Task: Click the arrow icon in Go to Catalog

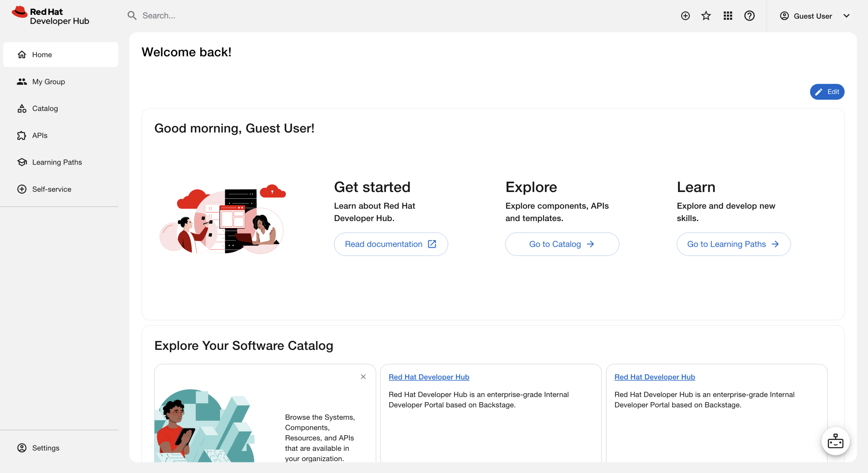Action: (590, 244)
